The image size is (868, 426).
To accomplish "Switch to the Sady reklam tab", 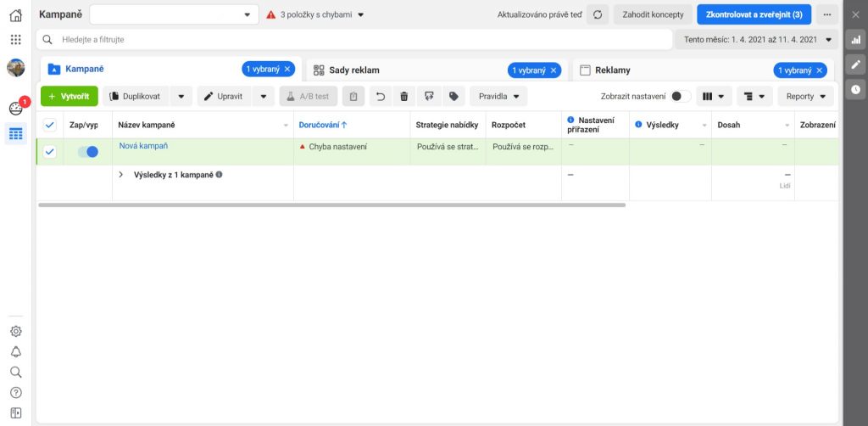I will coord(354,70).
